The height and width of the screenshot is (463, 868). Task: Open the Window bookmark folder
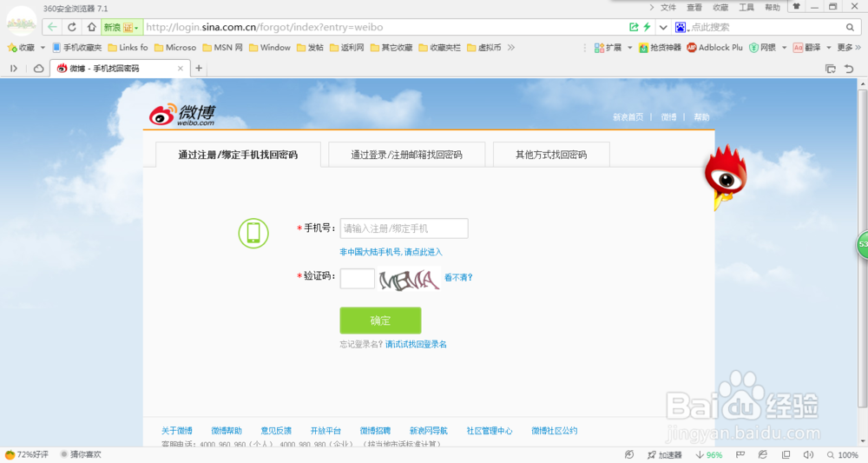coord(270,48)
